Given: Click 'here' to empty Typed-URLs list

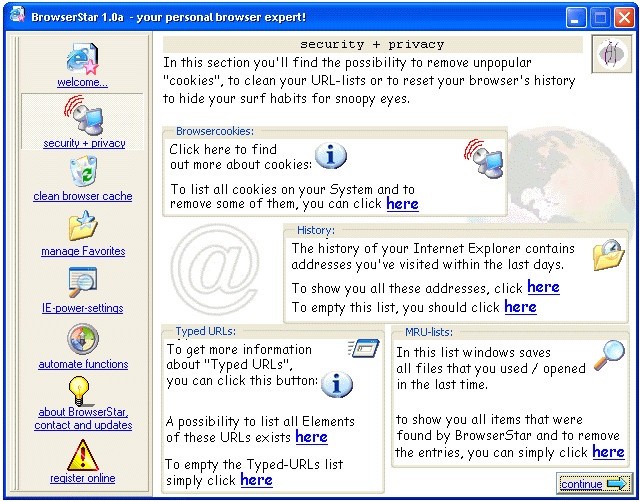Looking at the screenshot, I should tap(257, 480).
